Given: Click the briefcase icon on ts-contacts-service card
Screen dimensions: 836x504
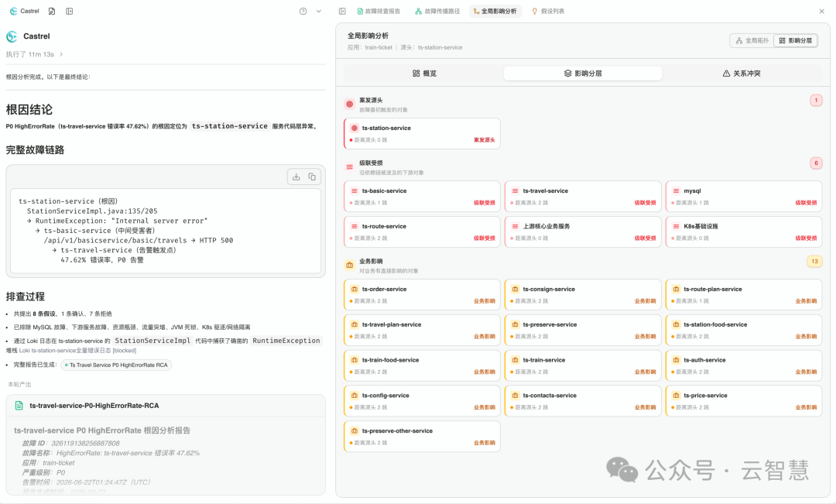Looking at the screenshot, I should (515, 395).
